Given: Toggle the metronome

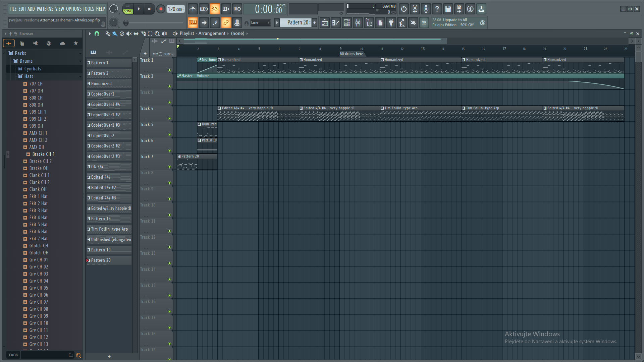Looking at the screenshot, I should pyautogui.click(x=193, y=9).
